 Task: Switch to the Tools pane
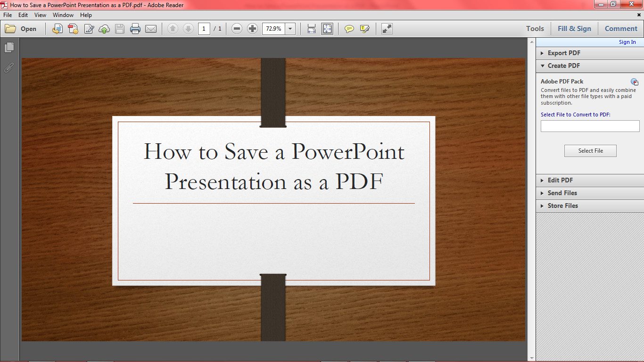tap(535, 29)
